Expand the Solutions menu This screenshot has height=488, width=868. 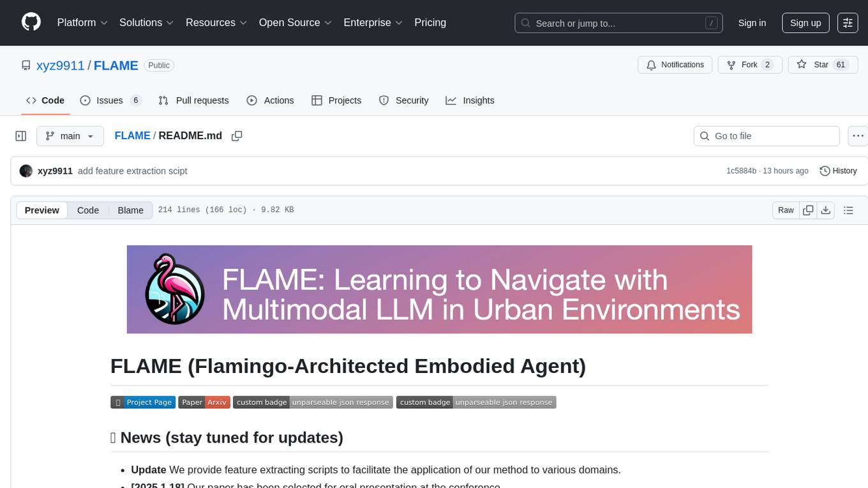[x=147, y=22]
